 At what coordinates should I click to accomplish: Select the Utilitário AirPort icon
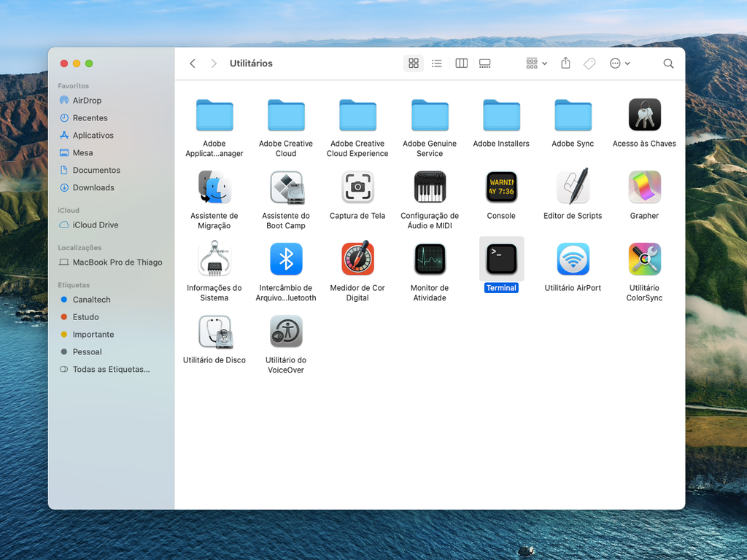click(x=573, y=259)
